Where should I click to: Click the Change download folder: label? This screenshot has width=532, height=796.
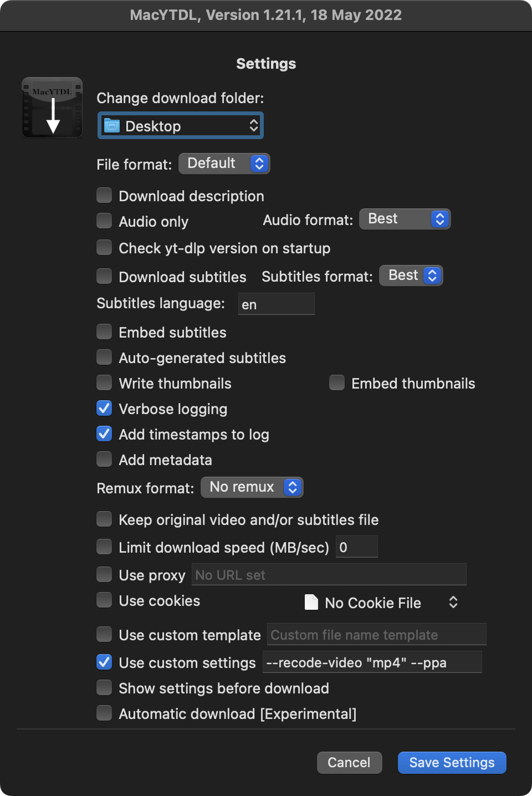(x=180, y=98)
